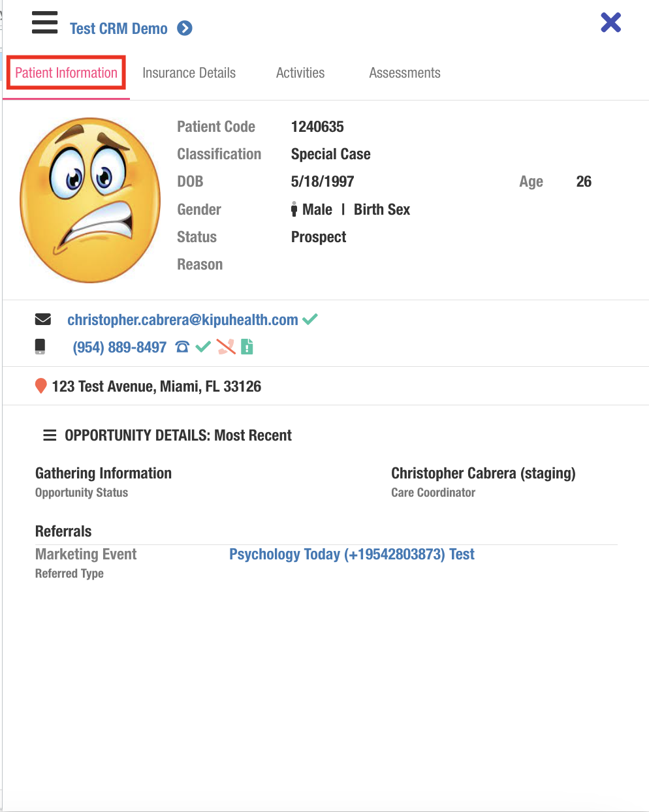Click the christopher.cabrera@kipuhealth.com email link
Screen dimensions: 649x812
point(183,319)
